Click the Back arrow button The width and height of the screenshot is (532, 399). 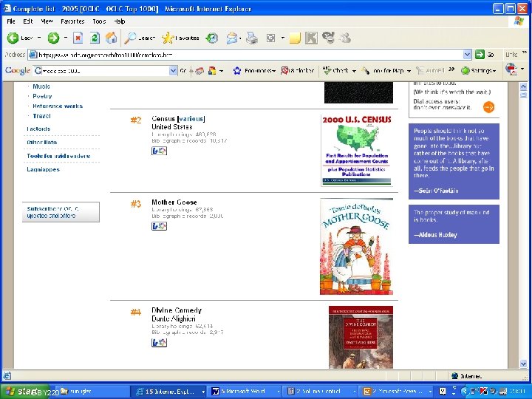[13, 38]
